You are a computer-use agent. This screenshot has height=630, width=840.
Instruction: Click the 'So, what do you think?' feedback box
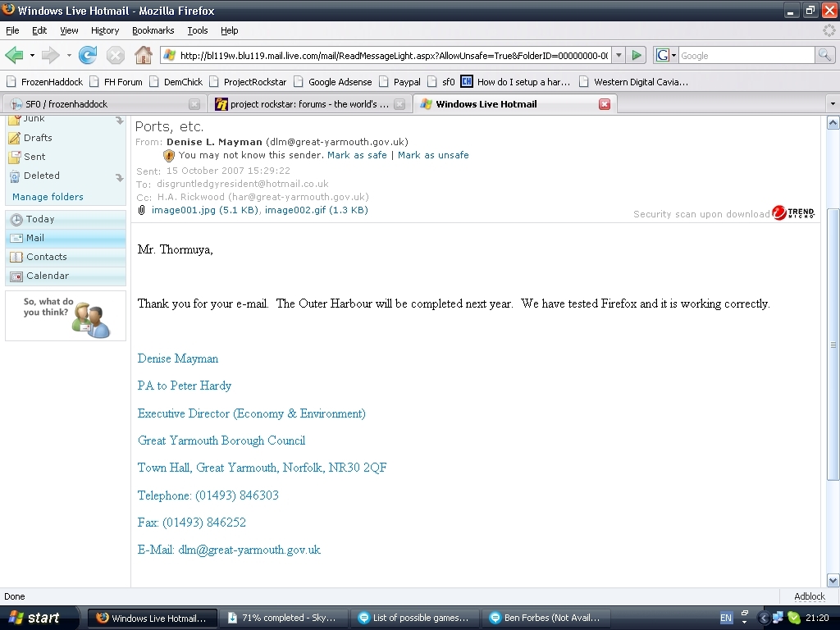[66, 316]
